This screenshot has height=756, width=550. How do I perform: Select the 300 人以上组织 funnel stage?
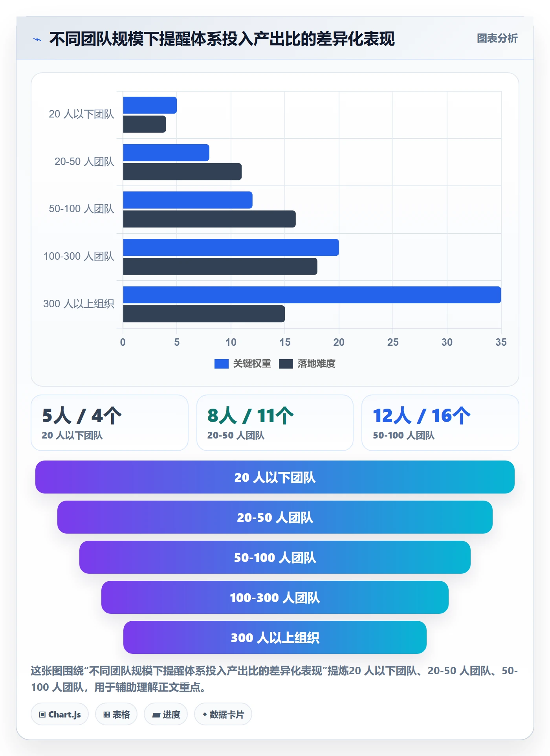click(x=275, y=637)
